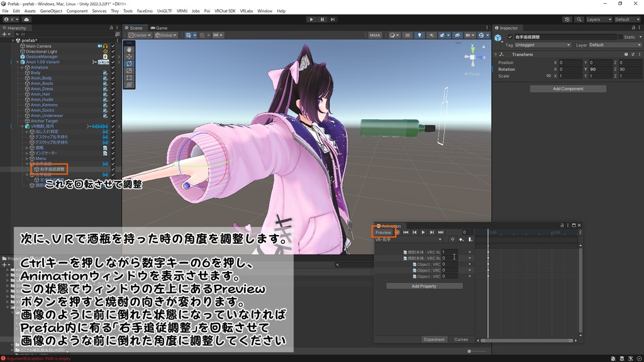644x362 pixels.
Task: Toggle 2D view mode in Scene
Action: pos(408,35)
